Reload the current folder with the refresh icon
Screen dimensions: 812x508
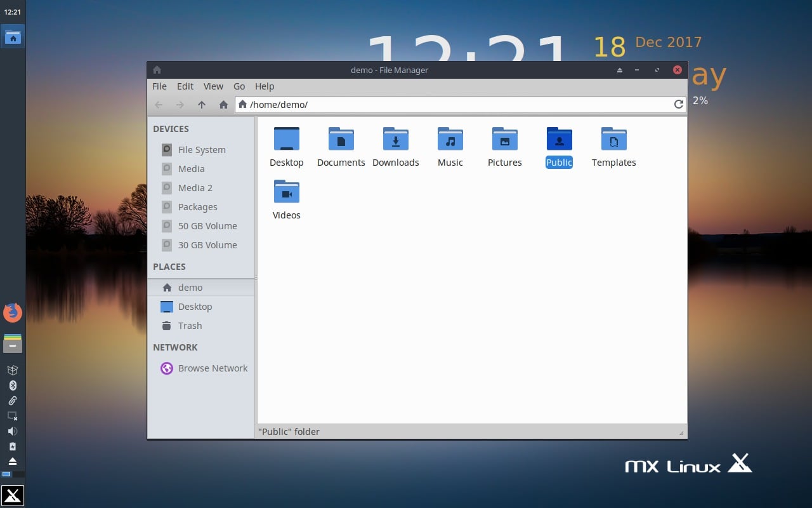[678, 104]
